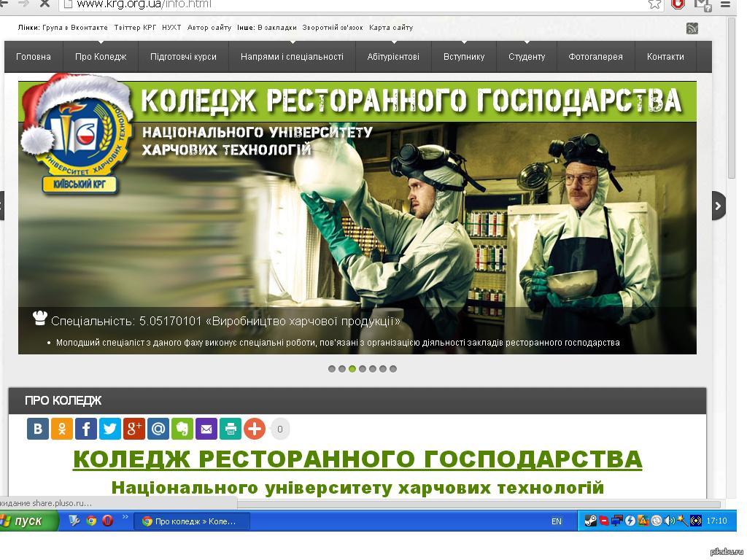Click the browser address bar
This screenshot has height=560, width=747.
click(352, 5)
